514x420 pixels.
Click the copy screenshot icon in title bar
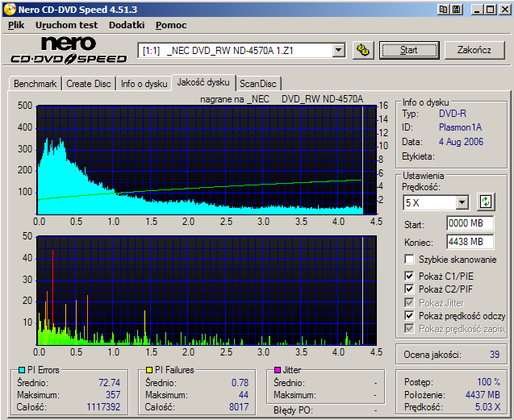pos(444,10)
